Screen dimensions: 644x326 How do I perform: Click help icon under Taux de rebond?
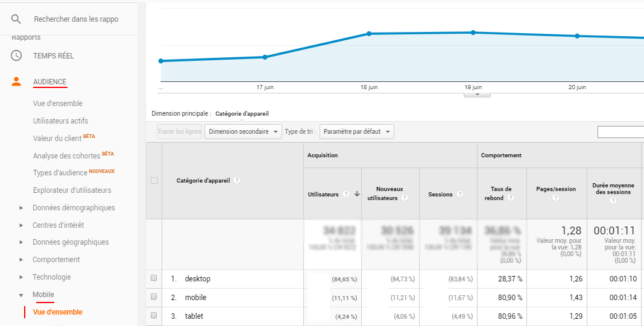(x=511, y=198)
